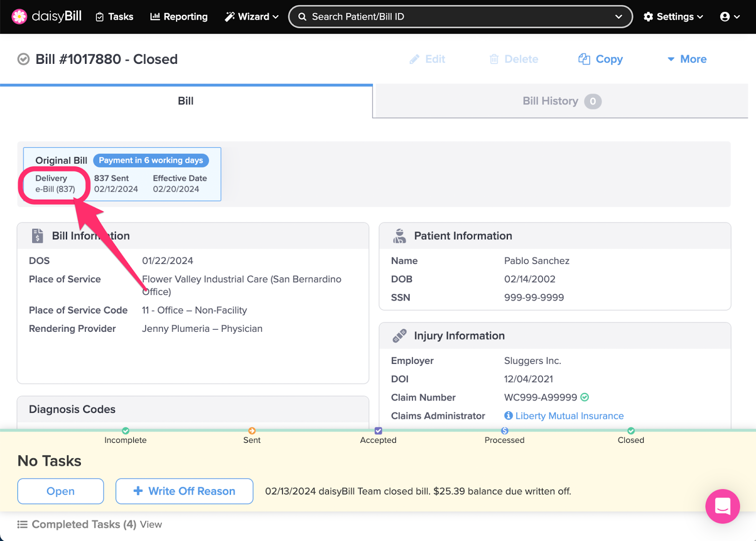
Task: Click the verified checkmark next to Claim Number
Action: click(585, 397)
